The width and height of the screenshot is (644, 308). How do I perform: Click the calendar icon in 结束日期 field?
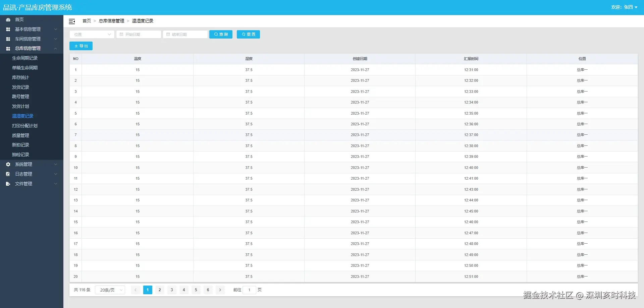coord(168,35)
